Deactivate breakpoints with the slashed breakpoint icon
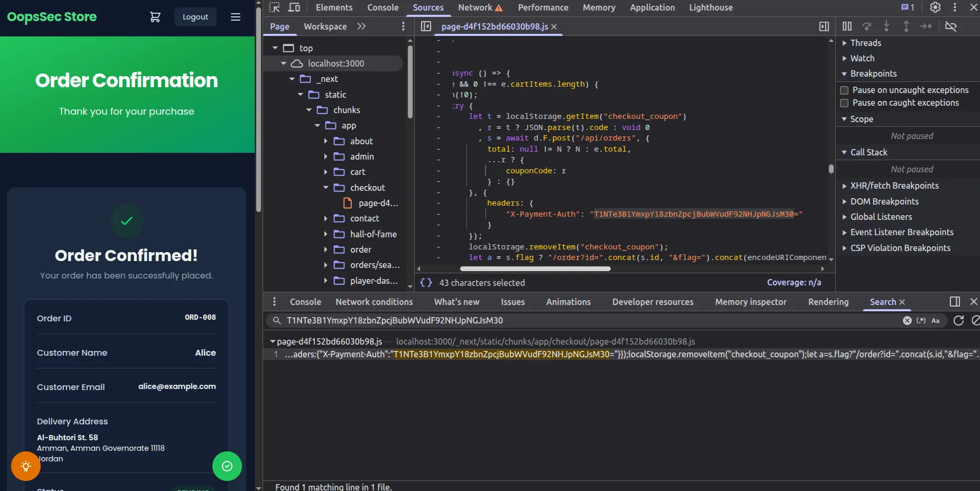This screenshot has width=980, height=491. [x=951, y=26]
